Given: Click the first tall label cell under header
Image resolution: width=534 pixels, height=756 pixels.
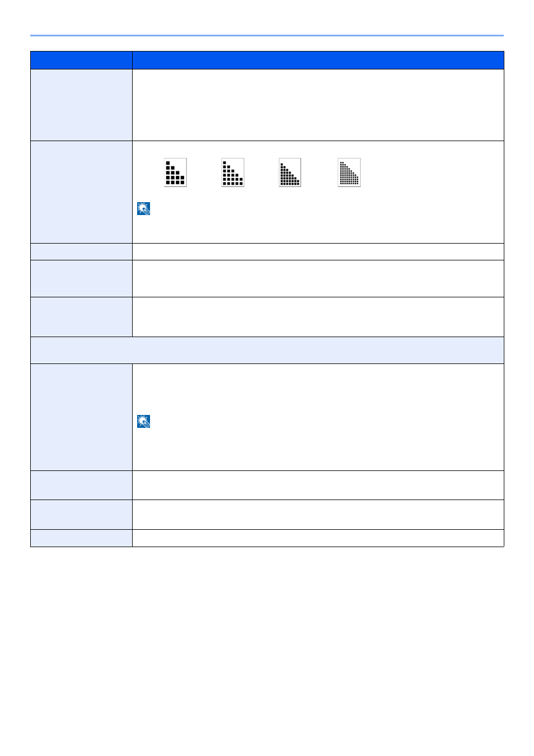Looking at the screenshot, I should pos(81,105).
